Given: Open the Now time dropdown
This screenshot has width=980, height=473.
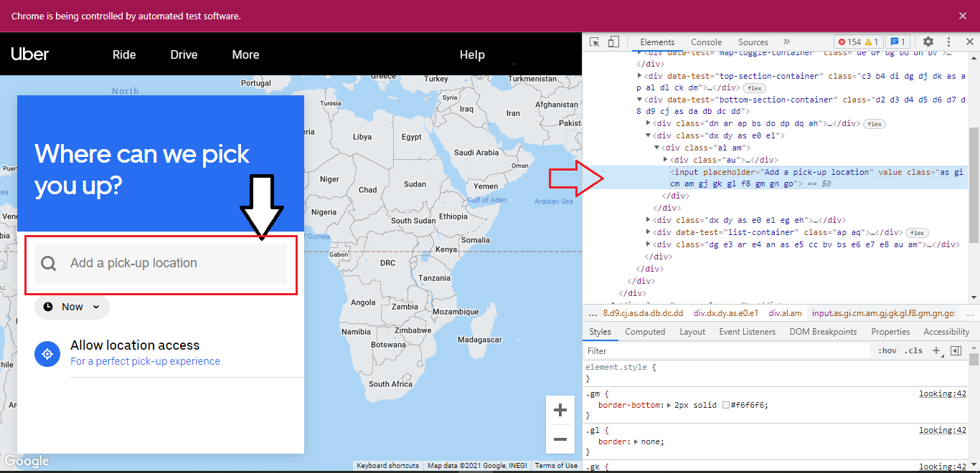Looking at the screenshot, I should point(72,307).
